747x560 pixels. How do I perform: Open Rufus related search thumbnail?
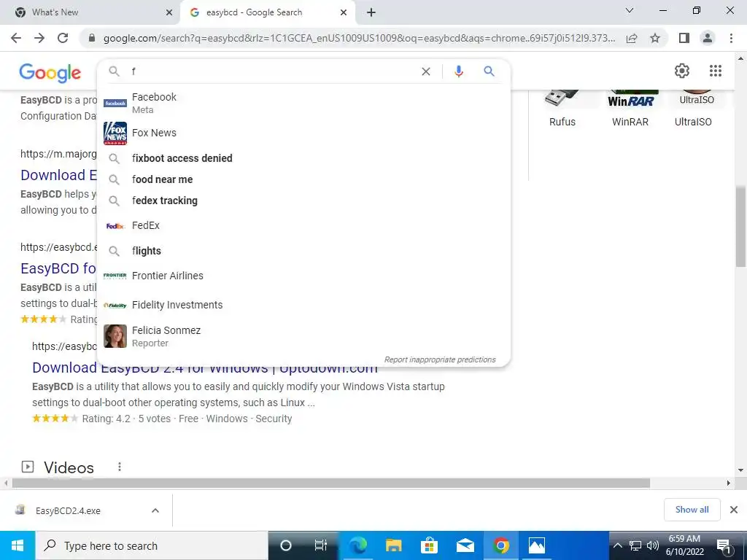coord(562,108)
